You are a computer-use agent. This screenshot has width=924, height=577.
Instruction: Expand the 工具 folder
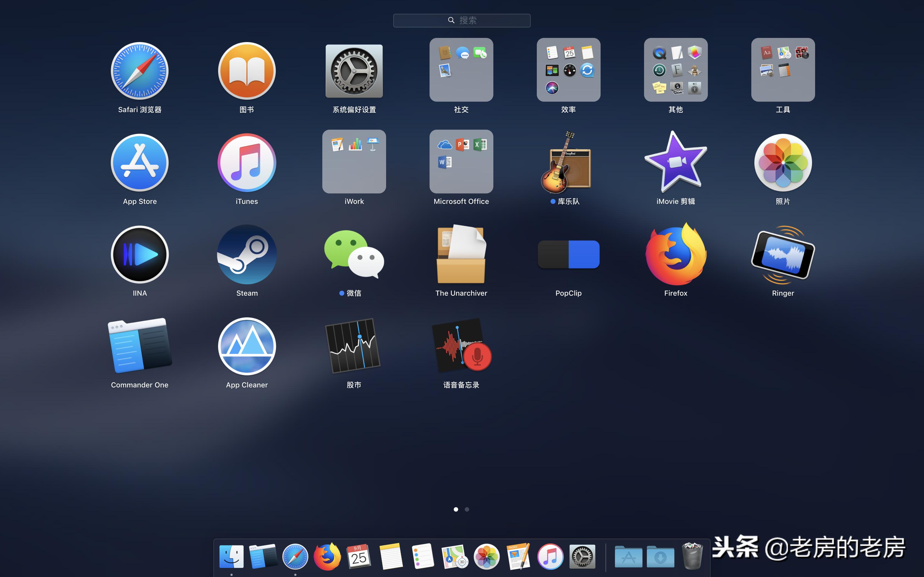[783, 70]
